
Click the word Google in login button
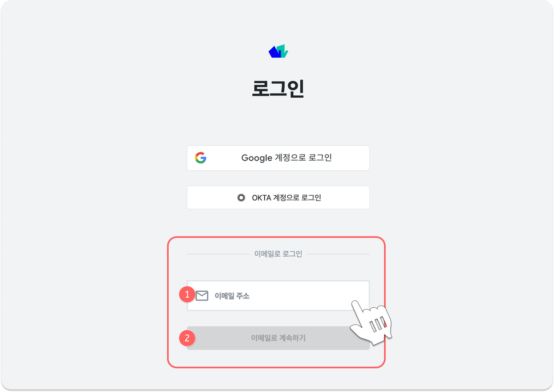257,158
